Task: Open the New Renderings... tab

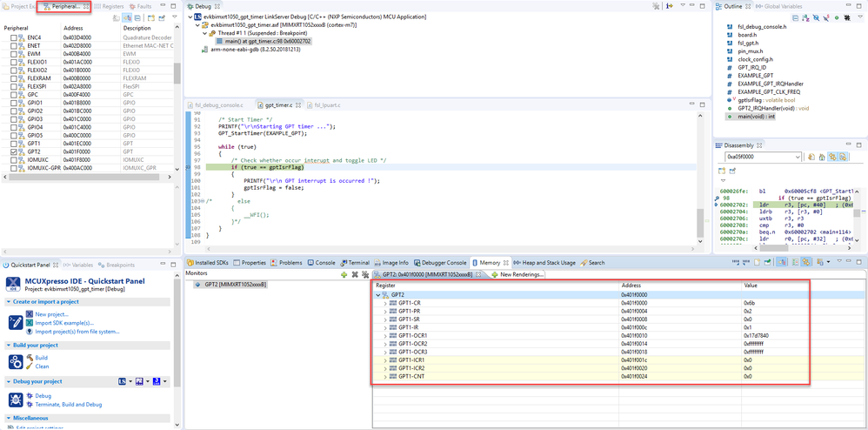Action: [x=518, y=274]
